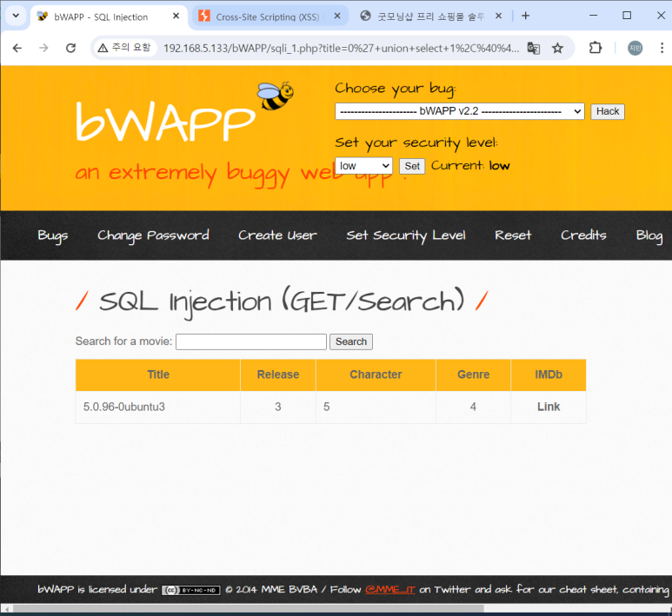Open the Set Security Level menu item
Screen dimensions: 672x616
tap(405, 235)
